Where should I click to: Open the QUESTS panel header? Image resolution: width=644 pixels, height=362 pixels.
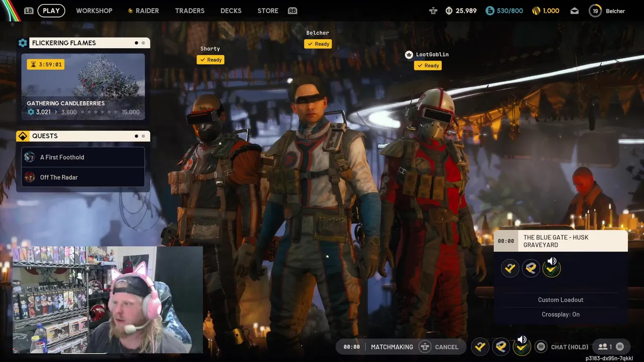pos(90,136)
